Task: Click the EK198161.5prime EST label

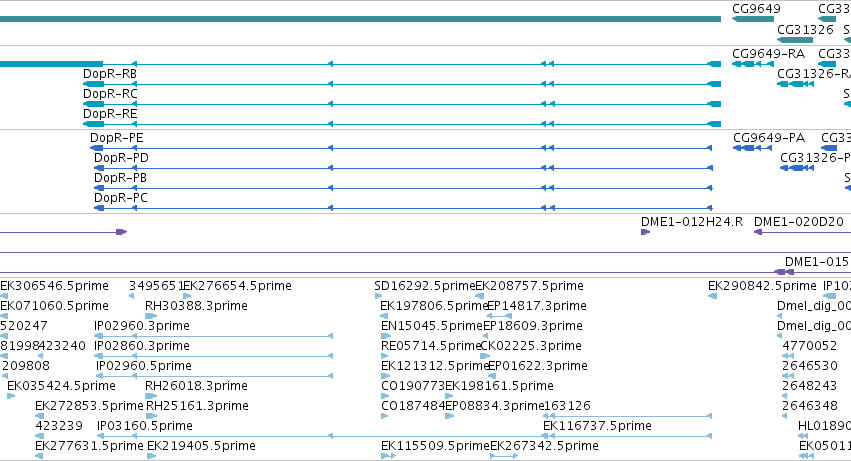Action: [499, 387]
